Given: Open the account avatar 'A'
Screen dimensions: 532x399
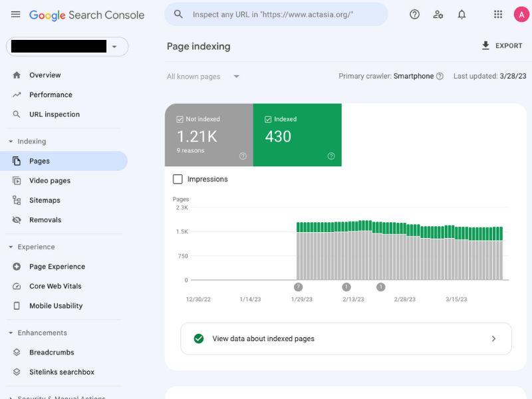Looking at the screenshot, I should coord(521,14).
